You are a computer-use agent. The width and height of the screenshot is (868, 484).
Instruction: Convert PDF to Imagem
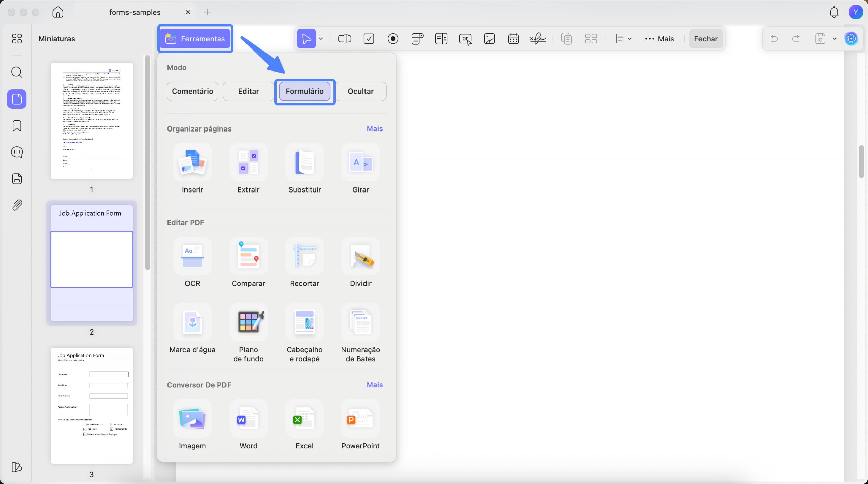tap(192, 425)
